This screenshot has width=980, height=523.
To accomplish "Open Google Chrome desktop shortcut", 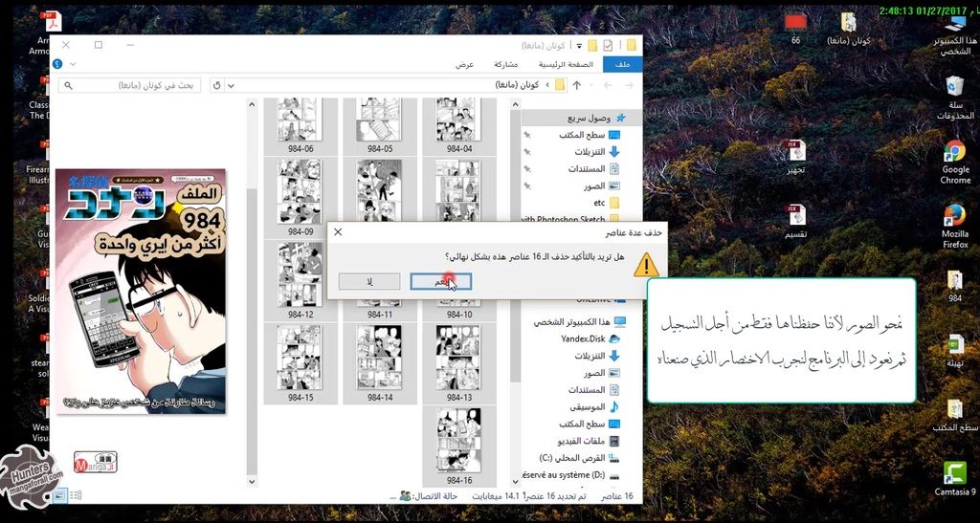I will click(x=955, y=161).
